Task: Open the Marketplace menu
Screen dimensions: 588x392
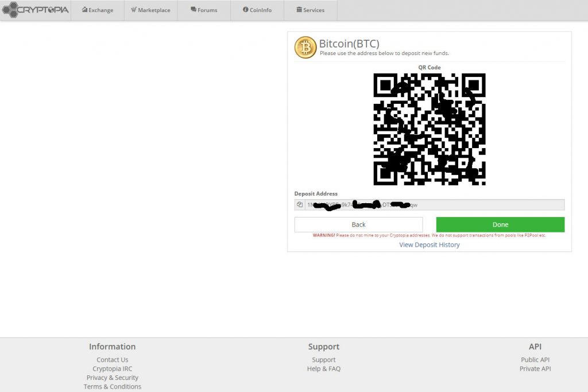Action: pyautogui.click(x=151, y=10)
